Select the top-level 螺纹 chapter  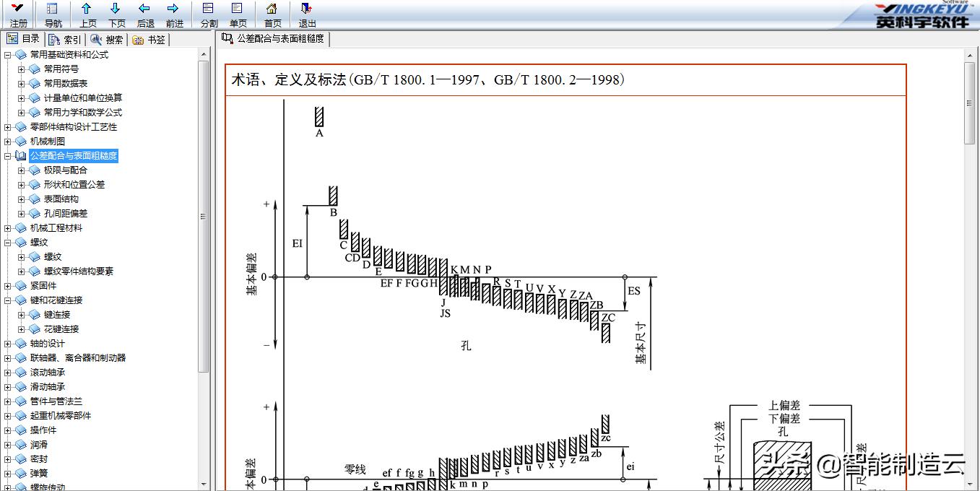[x=39, y=243]
